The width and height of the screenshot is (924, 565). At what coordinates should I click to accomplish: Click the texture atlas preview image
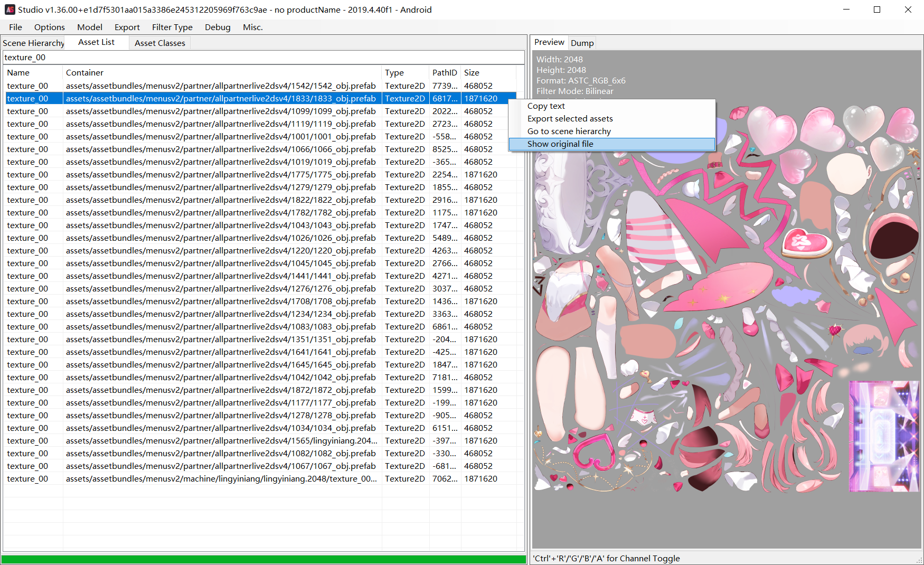click(727, 298)
